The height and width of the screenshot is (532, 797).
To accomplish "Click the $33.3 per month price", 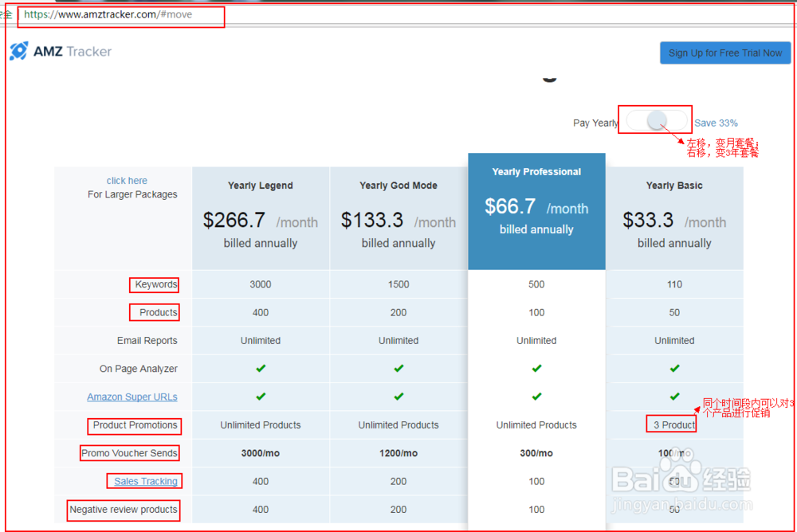I will coord(674,221).
